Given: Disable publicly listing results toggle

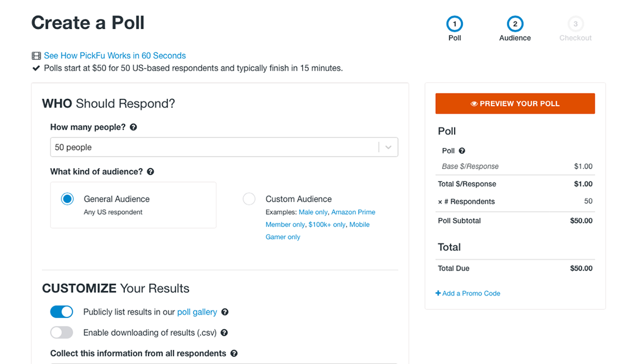Looking at the screenshot, I should click(x=62, y=312).
